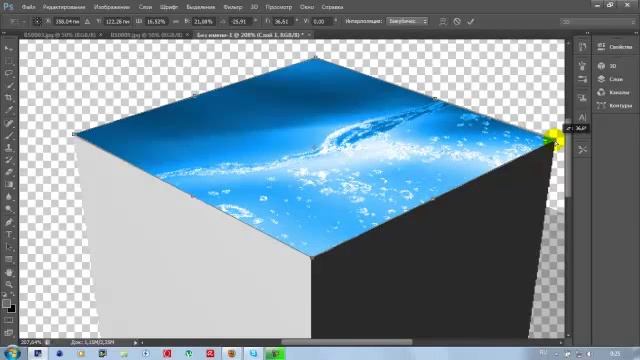Select the Path Selection tool
Screen dimensions: 640x360
tap(9, 247)
